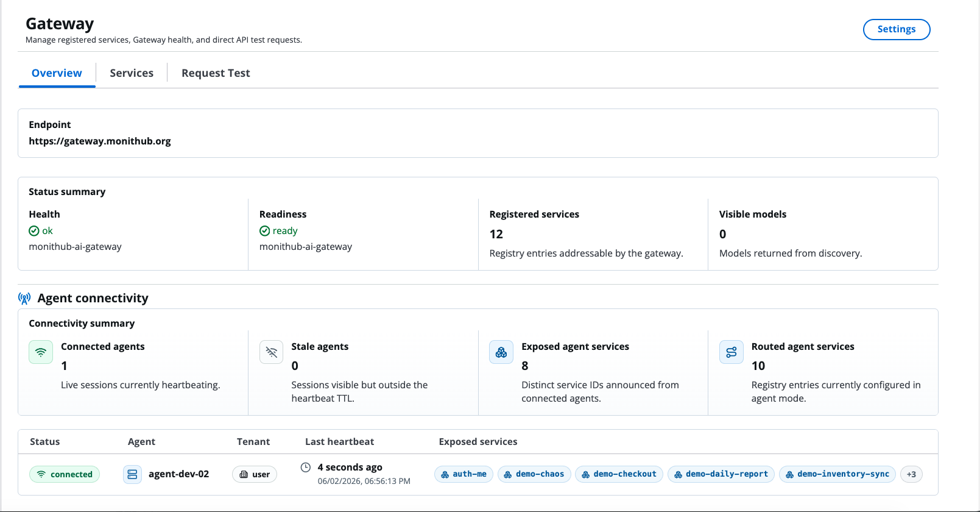
Task: Click the connected status badge
Action: click(65, 474)
